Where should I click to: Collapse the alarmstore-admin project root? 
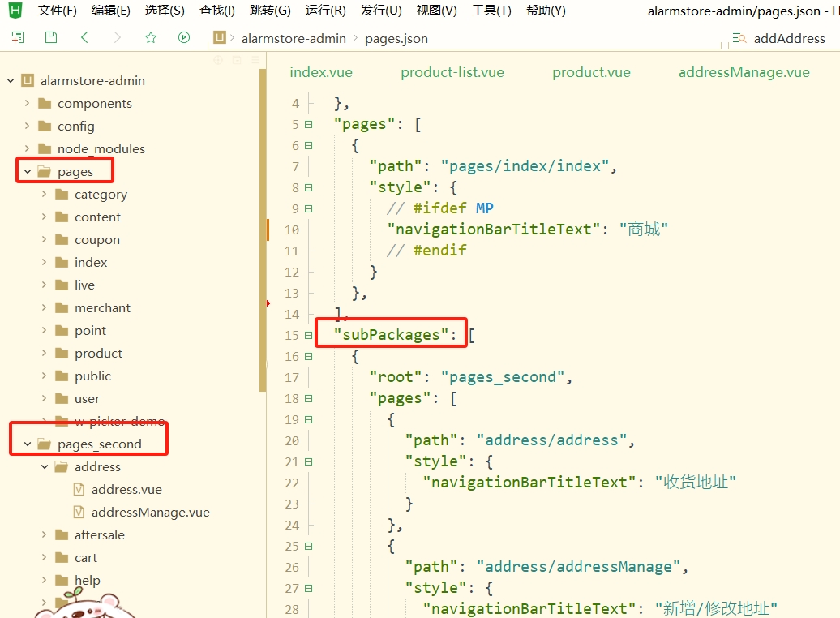(11, 80)
